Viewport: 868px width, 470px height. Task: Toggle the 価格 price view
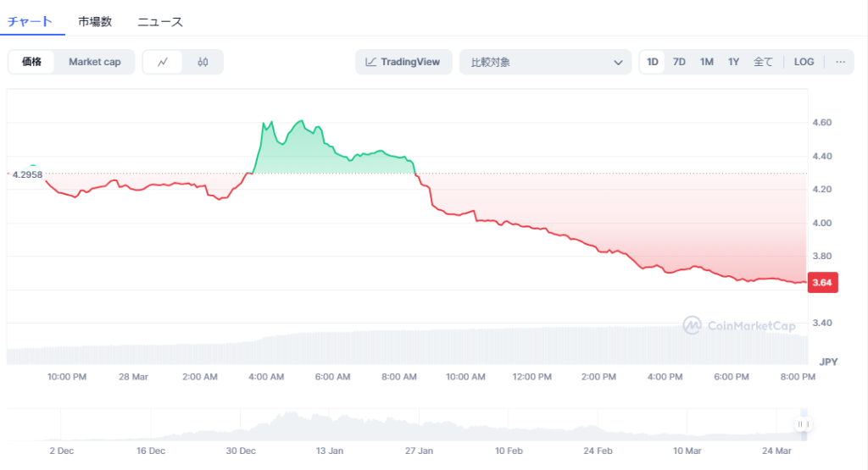pos(32,62)
